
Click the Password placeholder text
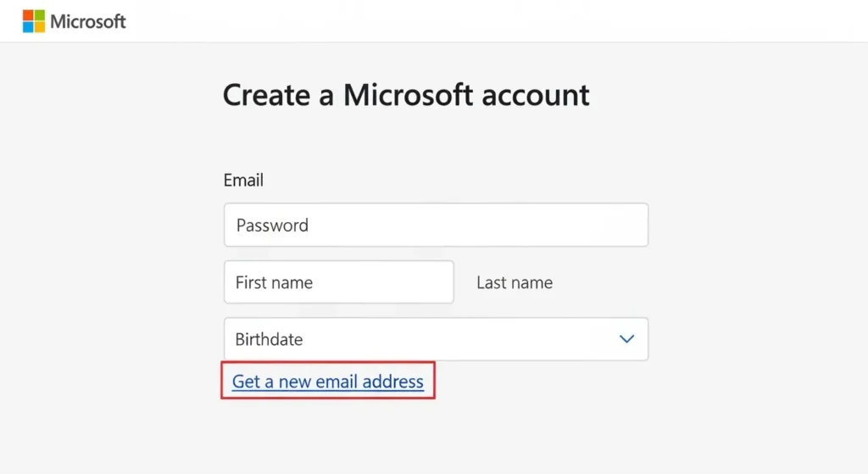pyautogui.click(x=272, y=225)
